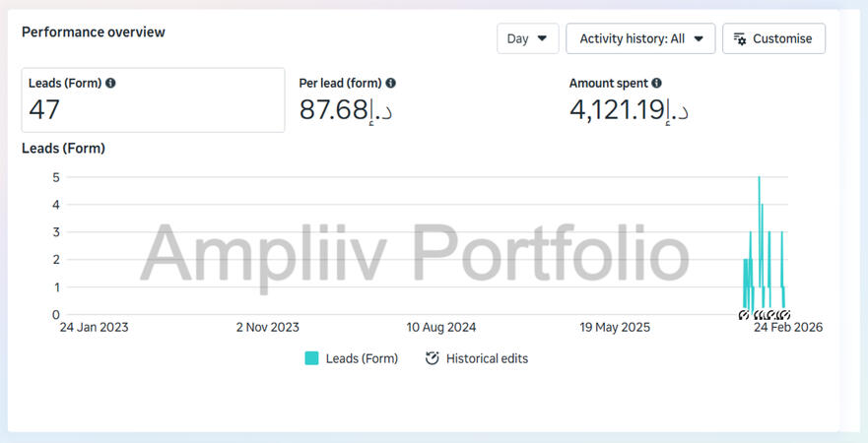
Task: Click the 24 Feb 2026 axis date
Action: 788,328
